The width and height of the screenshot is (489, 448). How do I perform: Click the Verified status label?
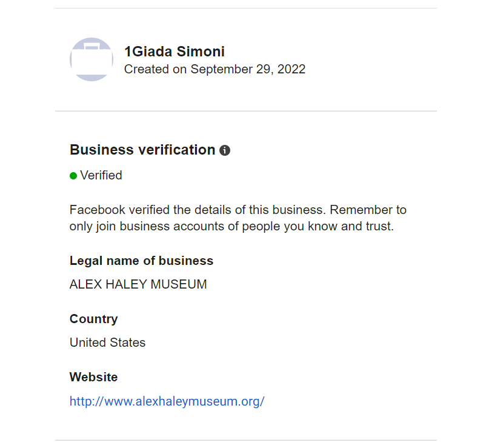coord(101,175)
